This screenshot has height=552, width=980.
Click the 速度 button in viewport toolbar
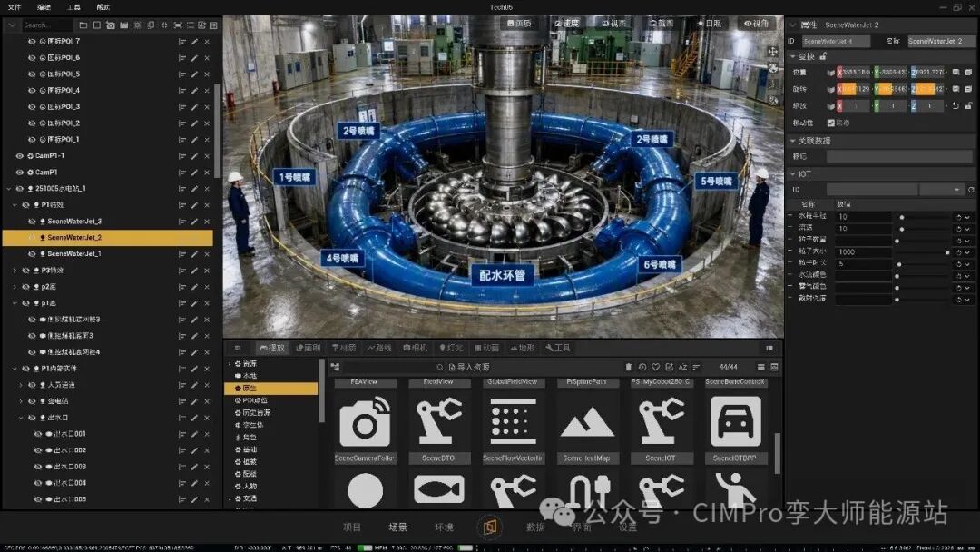pyautogui.click(x=566, y=23)
